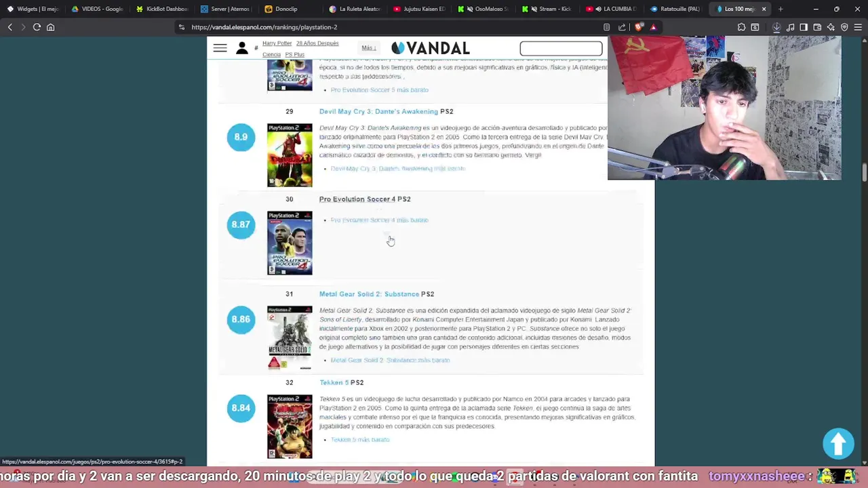Click the page vertical scrollbar thumb
This screenshot has width=868, height=488.
click(x=864, y=172)
